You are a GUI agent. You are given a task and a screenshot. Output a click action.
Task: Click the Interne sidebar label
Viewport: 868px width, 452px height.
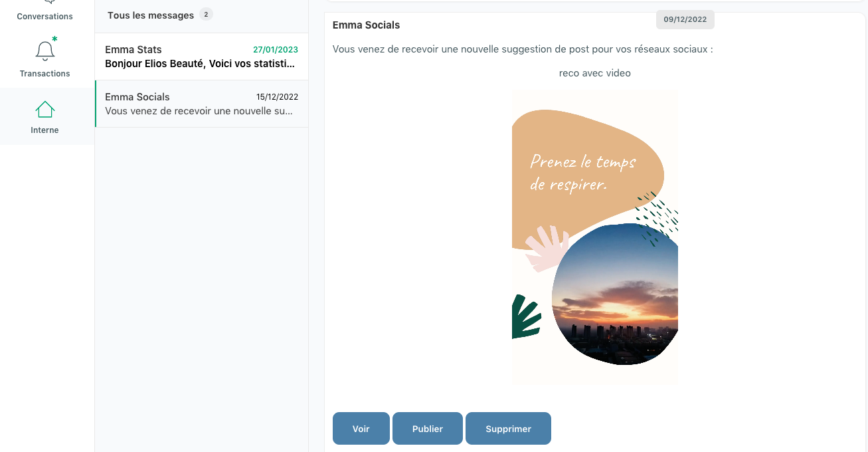[x=44, y=130]
